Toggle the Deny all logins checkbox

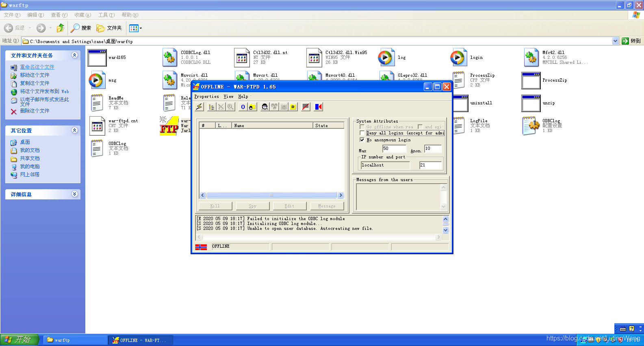362,133
